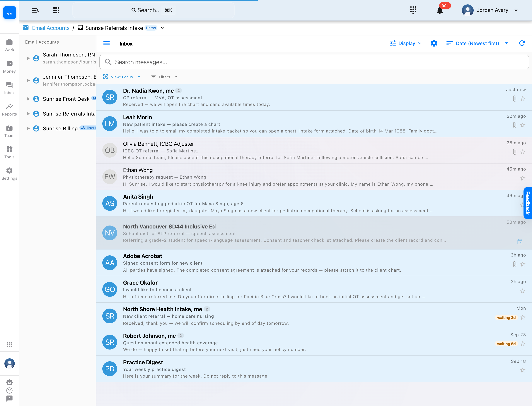Star the Dr. Nadia Kwon conversation
The height and width of the screenshot is (406, 532).
[523, 98]
